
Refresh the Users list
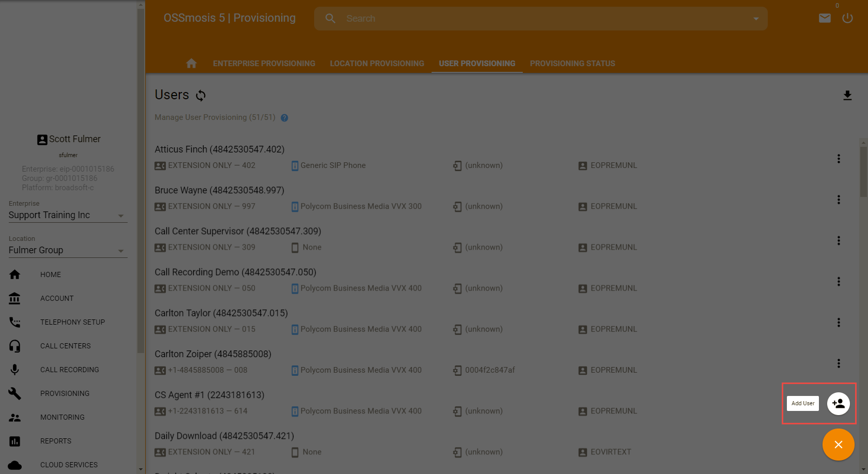pyautogui.click(x=201, y=96)
